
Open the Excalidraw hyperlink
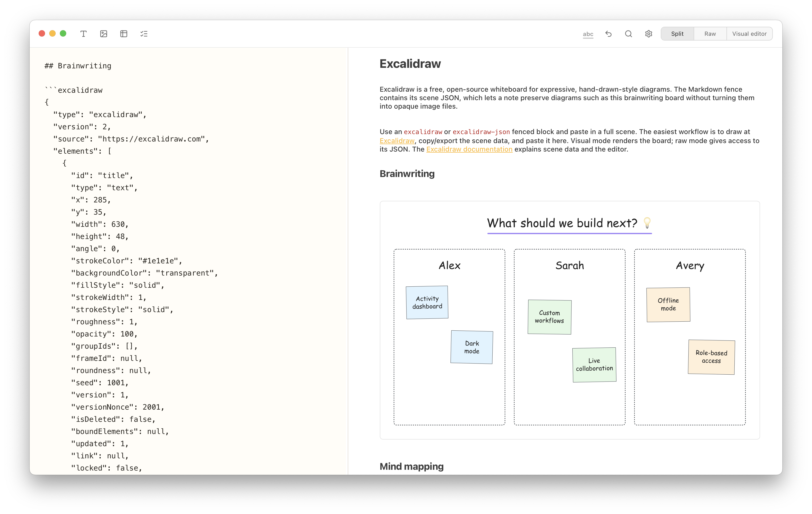pos(397,141)
